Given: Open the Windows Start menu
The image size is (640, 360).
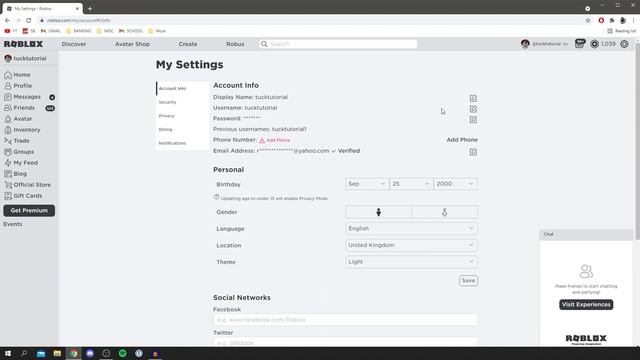Looking at the screenshot, I should tap(8, 353).
